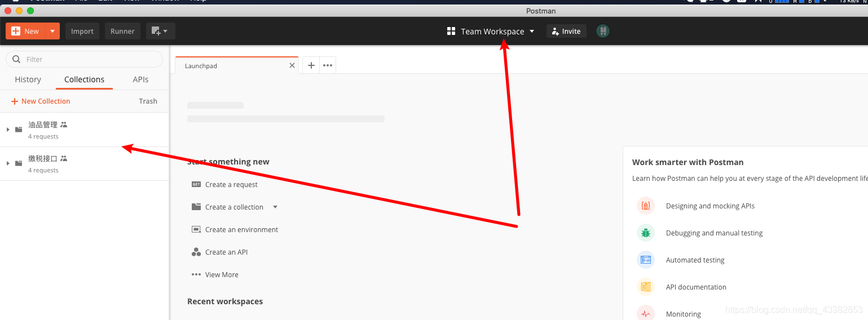Viewport: 868px width, 320px height.
Task: Open the Create a collection dropdown arrow
Action: point(275,207)
